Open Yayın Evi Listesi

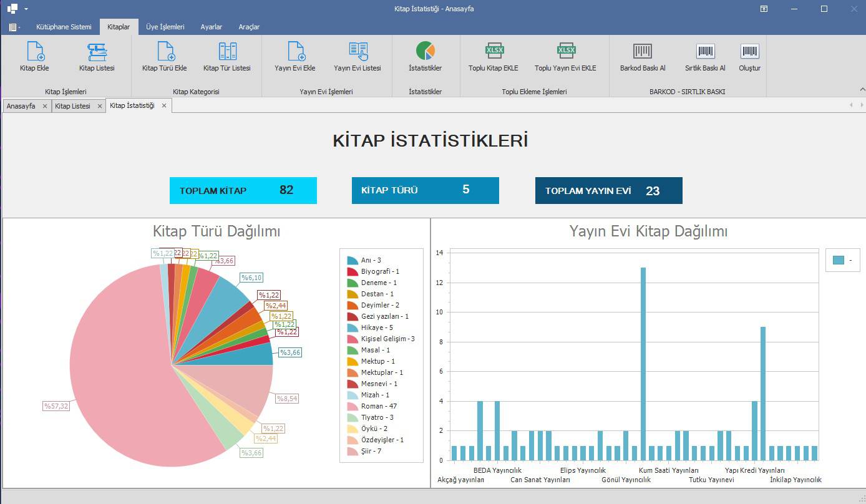pos(357,57)
